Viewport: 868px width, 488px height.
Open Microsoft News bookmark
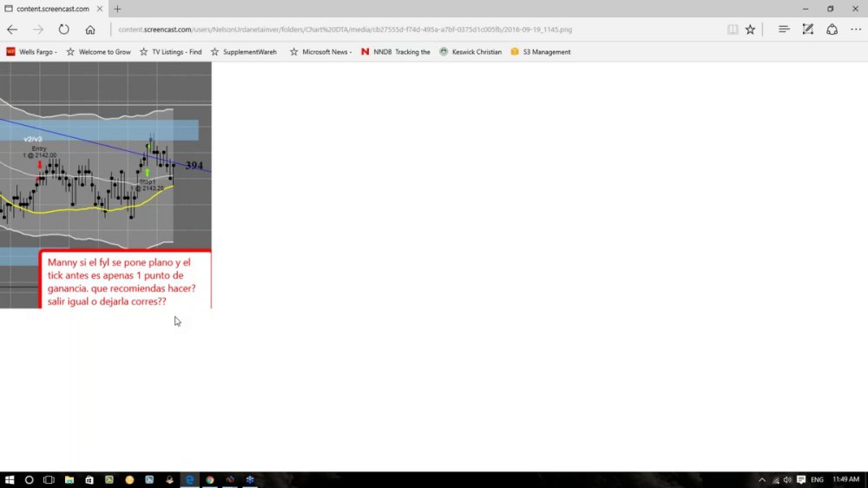click(x=320, y=51)
